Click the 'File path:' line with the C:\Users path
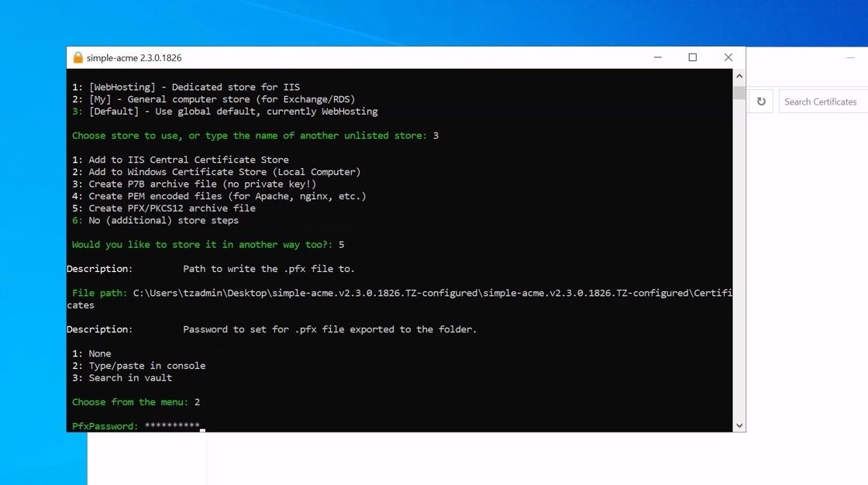 400,299
